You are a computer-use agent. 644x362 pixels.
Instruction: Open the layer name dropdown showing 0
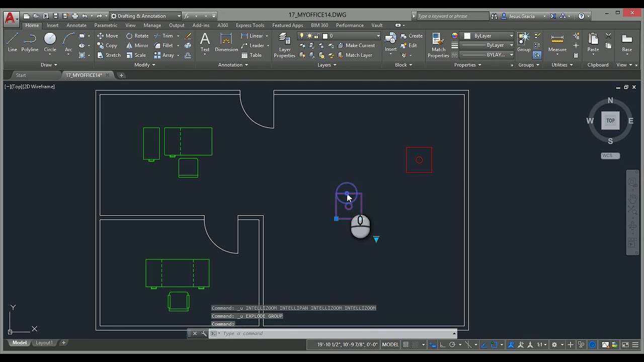(340, 36)
